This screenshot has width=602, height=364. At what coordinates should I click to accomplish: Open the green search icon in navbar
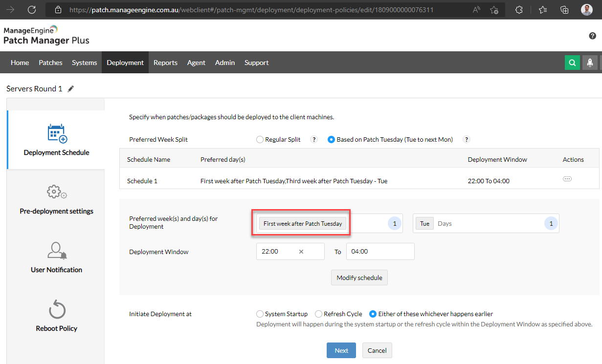tap(572, 63)
